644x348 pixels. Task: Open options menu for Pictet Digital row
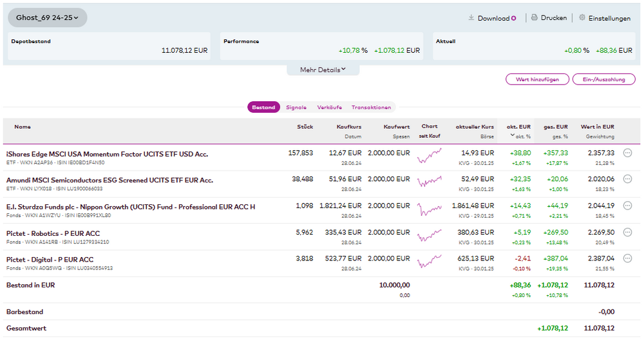(x=627, y=259)
